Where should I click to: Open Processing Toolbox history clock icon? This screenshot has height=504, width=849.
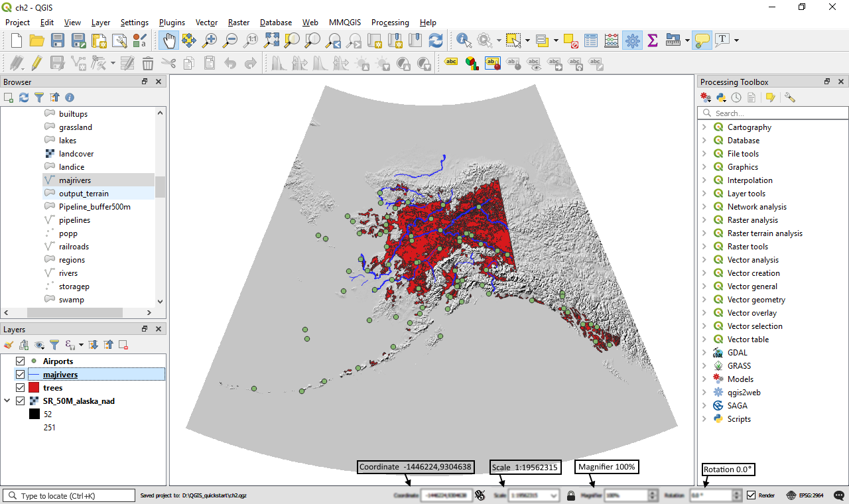pyautogui.click(x=736, y=97)
